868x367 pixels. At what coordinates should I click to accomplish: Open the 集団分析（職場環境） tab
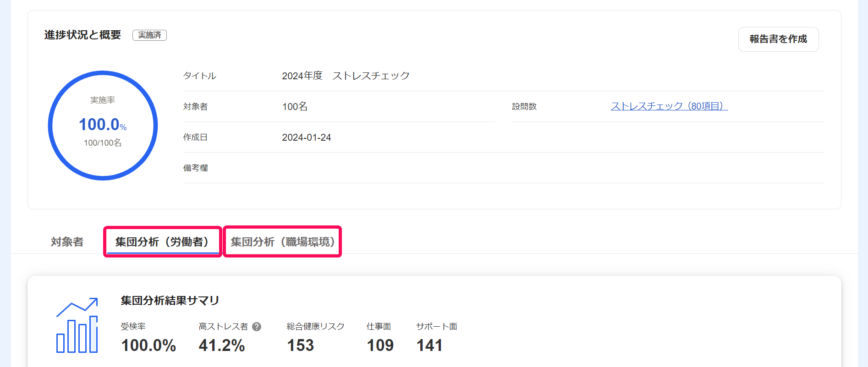(282, 242)
